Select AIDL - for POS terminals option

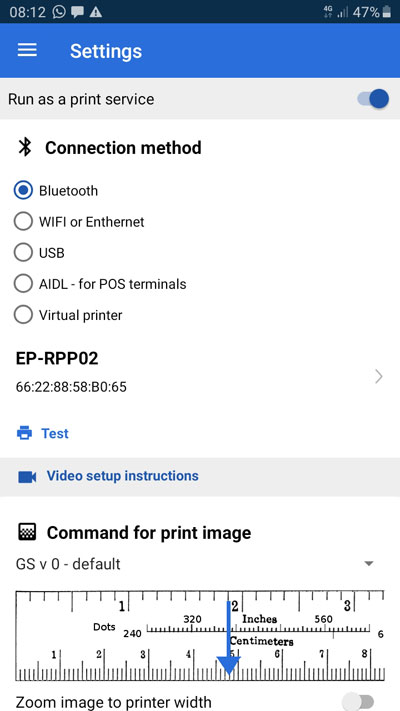click(x=100, y=284)
